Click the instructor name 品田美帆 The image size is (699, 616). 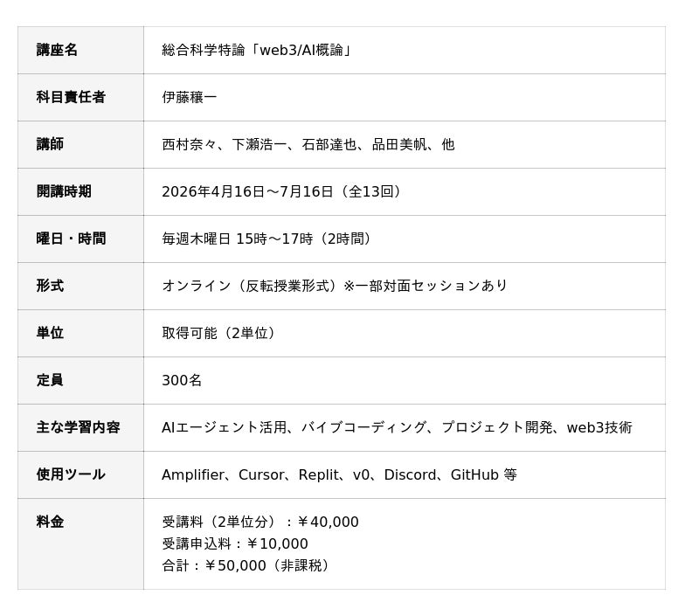click(x=398, y=144)
